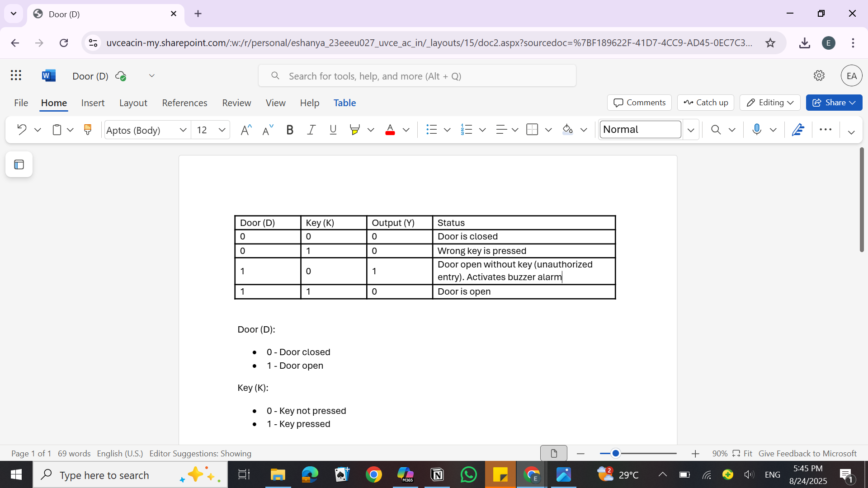Click the Dictate microphone icon
The image size is (868, 488).
[757, 130]
